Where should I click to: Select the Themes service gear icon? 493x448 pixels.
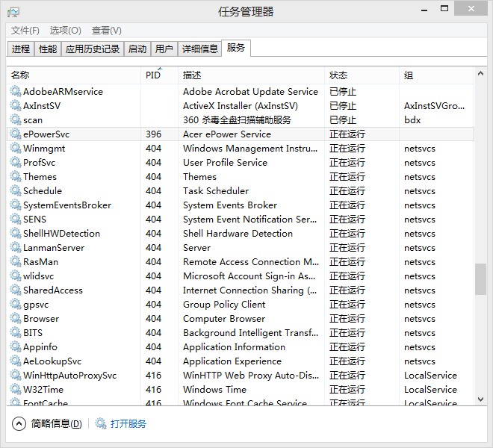(x=16, y=177)
